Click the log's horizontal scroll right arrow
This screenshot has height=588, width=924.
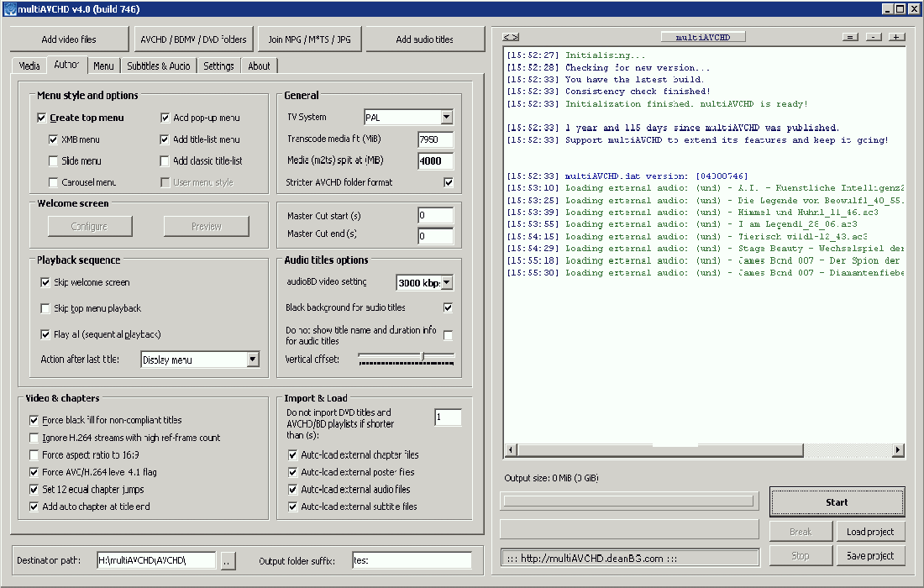[898, 451]
